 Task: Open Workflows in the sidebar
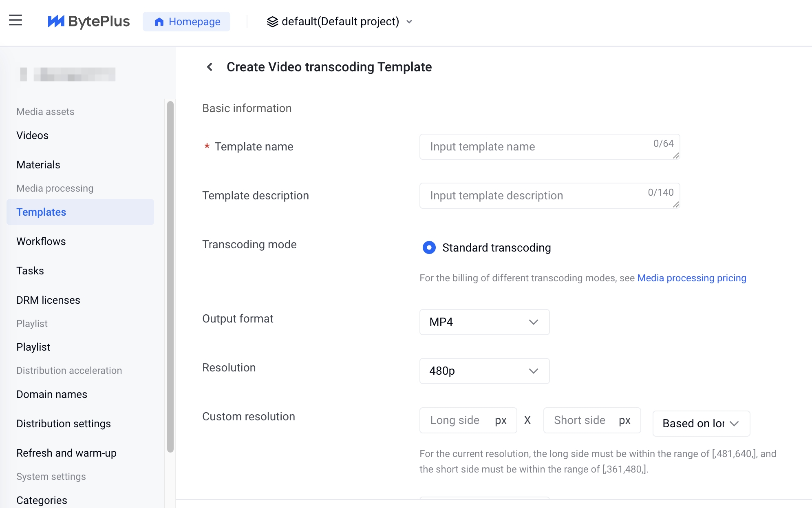click(x=41, y=241)
